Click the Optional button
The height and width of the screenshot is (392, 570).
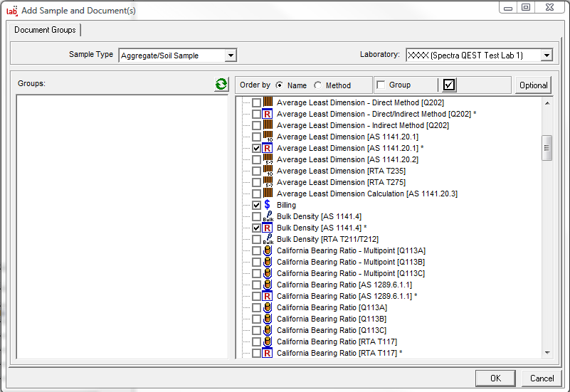click(533, 85)
